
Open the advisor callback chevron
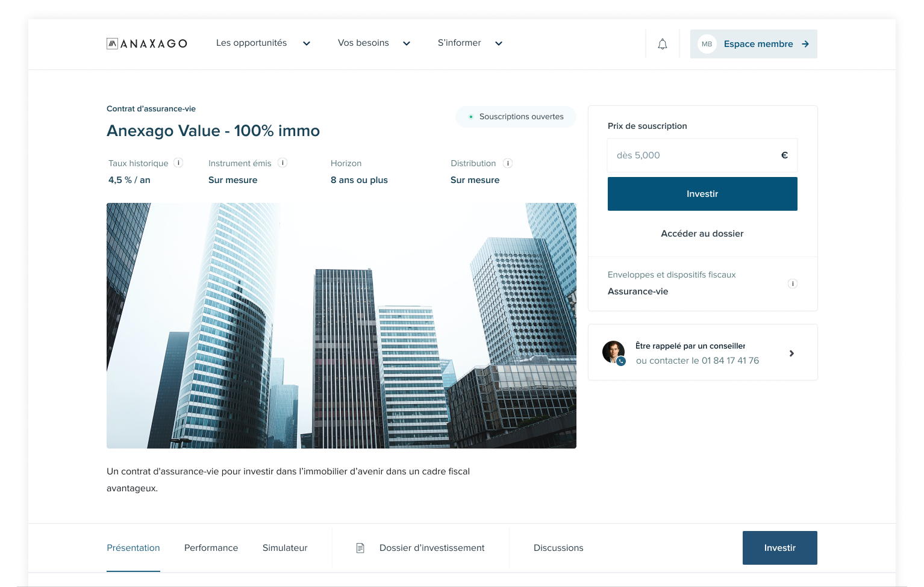pyautogui.click(x=791, y=353)
